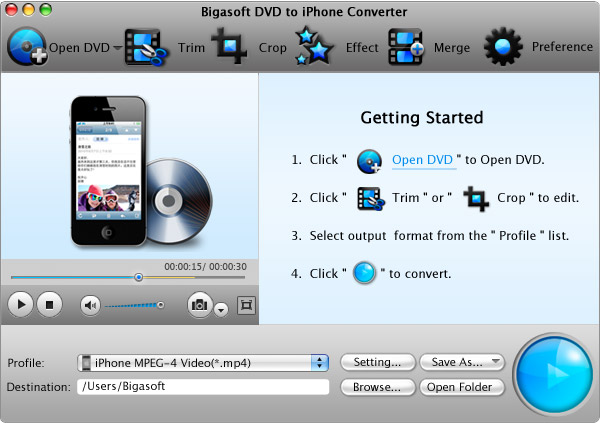This screenshot has height=423, width=600.
Task: Click the Open DVD link in Getting Started
Action: click(423, 160)
